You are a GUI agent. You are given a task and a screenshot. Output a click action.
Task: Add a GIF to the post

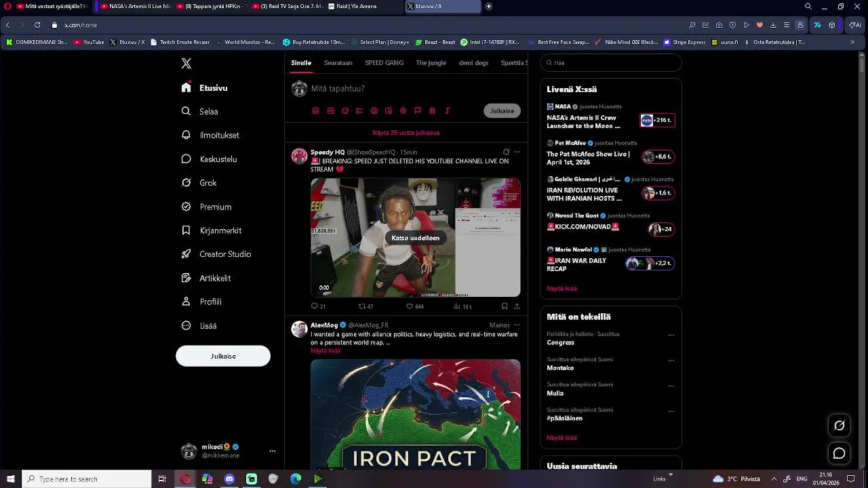click(330, 110)
